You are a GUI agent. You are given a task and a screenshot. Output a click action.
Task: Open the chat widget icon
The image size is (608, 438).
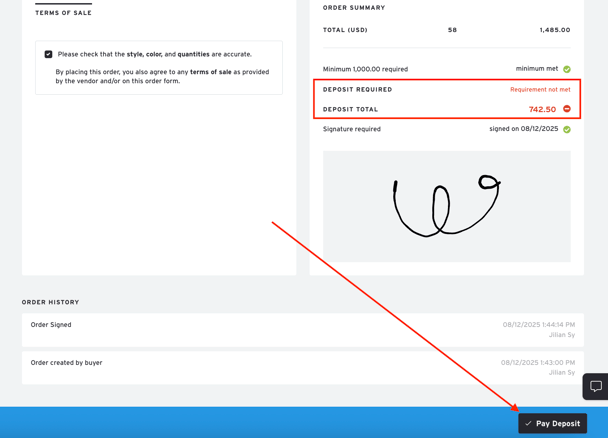[595, 386]
